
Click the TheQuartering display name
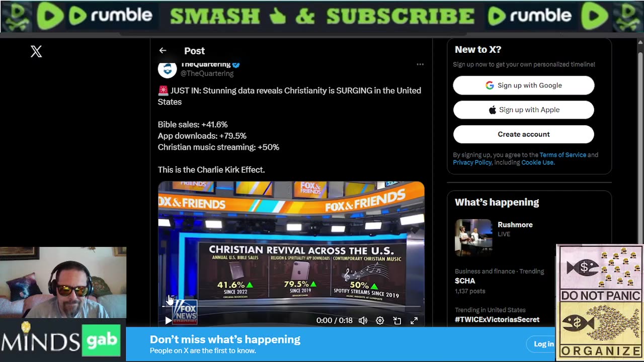click(x=206, y=64)
